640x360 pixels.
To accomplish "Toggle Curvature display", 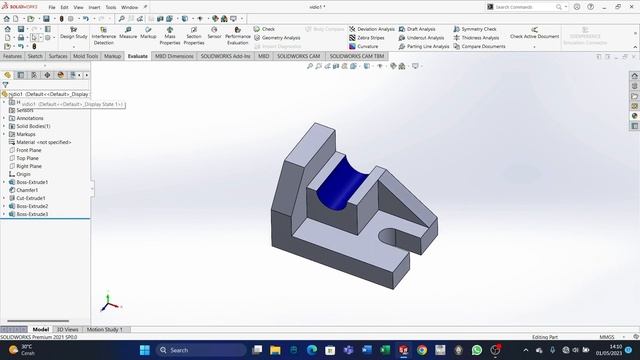I will point(363,46).
